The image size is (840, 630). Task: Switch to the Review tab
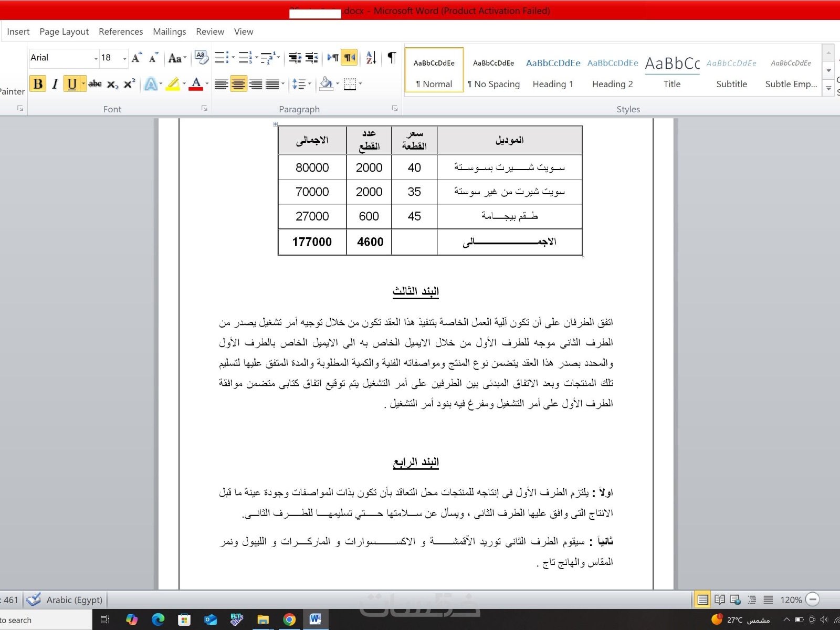click(210, 31)
